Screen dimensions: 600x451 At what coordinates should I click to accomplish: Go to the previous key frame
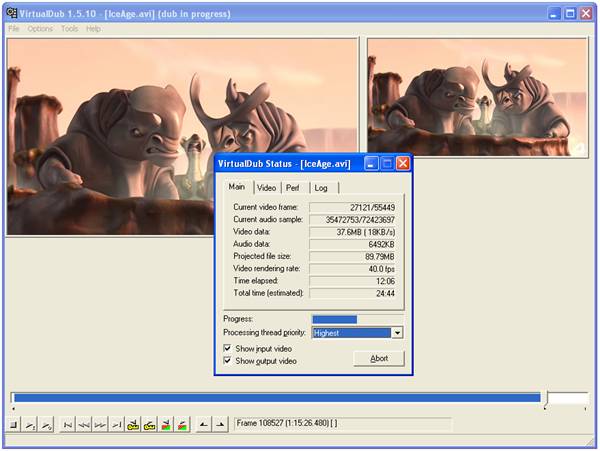coord(133,425)
